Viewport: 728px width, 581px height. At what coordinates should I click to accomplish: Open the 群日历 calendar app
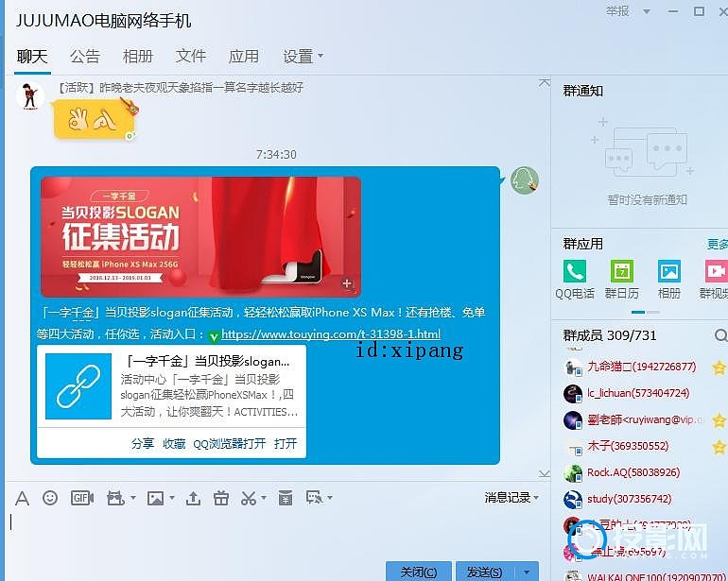[x=622, y=272]
